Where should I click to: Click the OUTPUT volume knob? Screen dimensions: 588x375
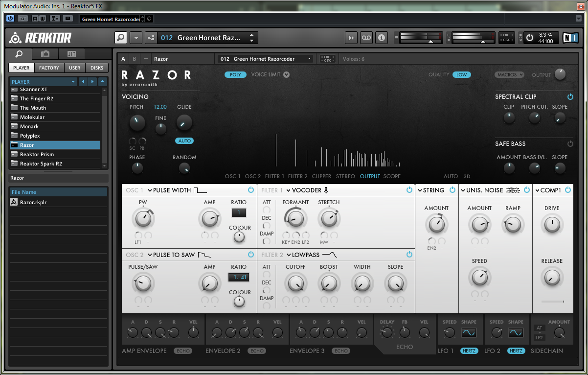pos(560,74)
